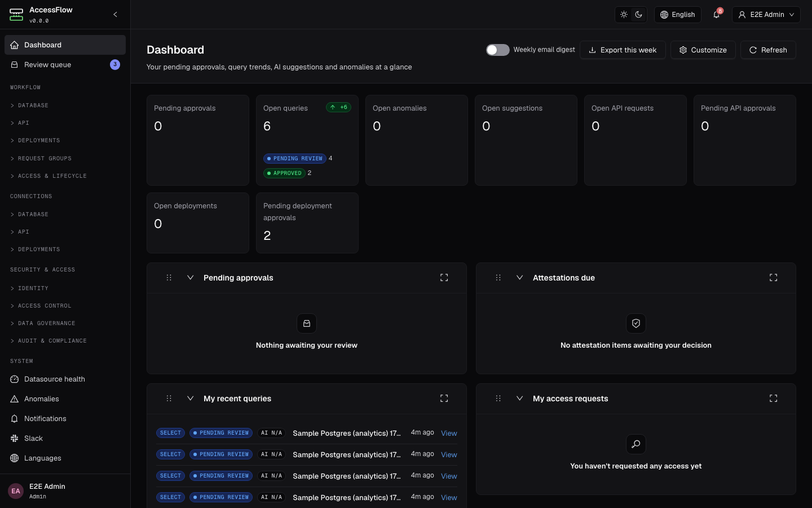This screenshot has height=508, width=812.
Task: Grab the Attestations due drag handle
Action: pos(498,278)
